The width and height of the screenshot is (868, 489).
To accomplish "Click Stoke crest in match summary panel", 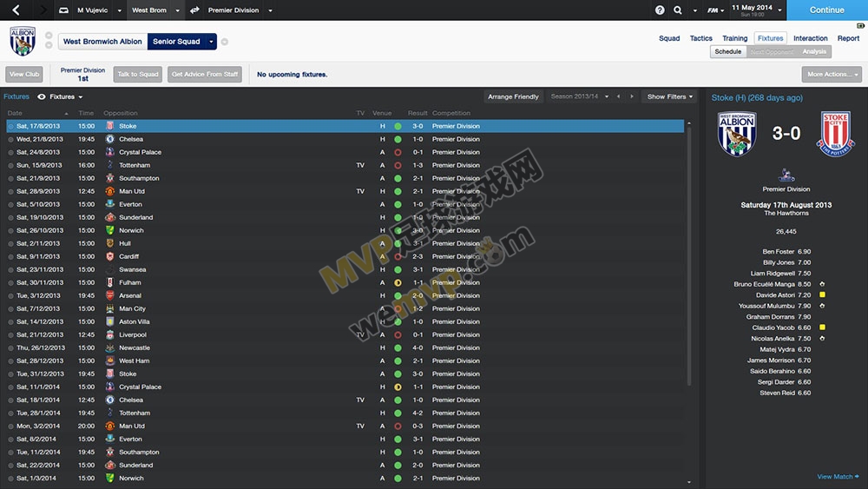I will click(x=835, y=135).
